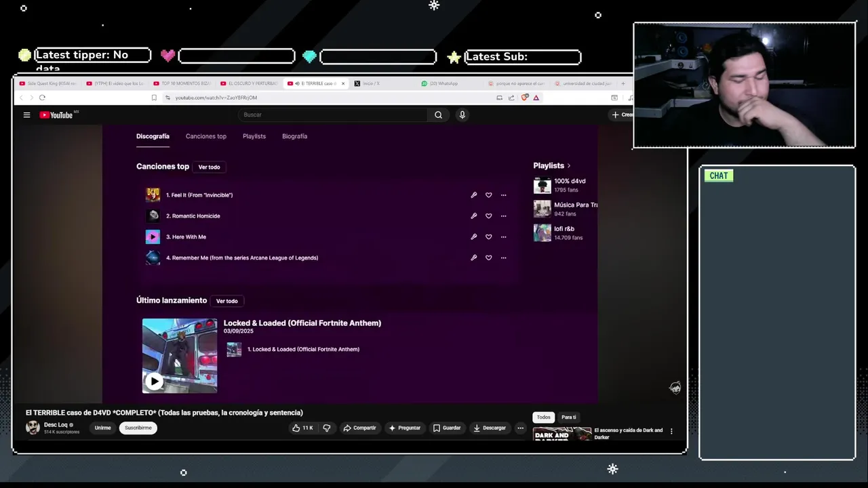Favorite the Romantic Homicide song
The width and height of the screenshot is (868, 488).
(488, 216)
